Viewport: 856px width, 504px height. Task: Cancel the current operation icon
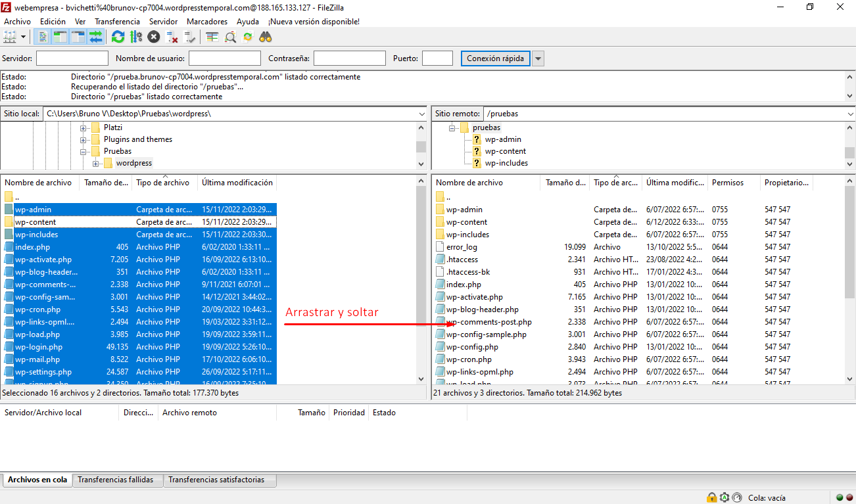coord(154,37)
